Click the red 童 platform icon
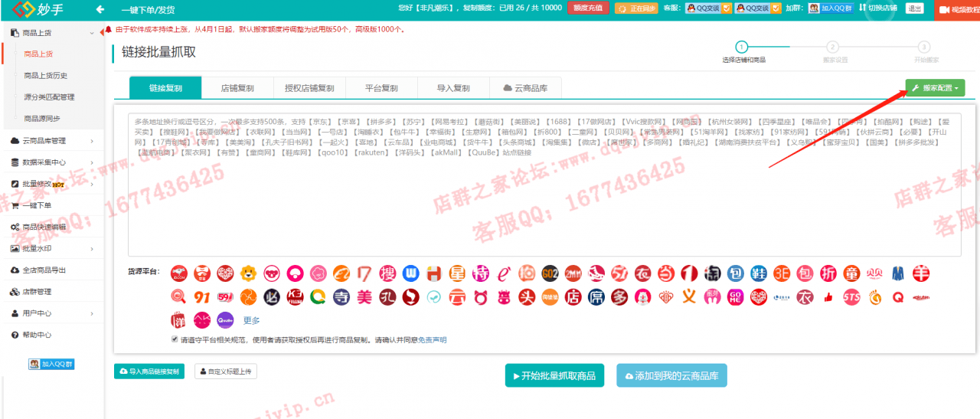The width and height of the screenshot is (980, 419). click(851, 273)
